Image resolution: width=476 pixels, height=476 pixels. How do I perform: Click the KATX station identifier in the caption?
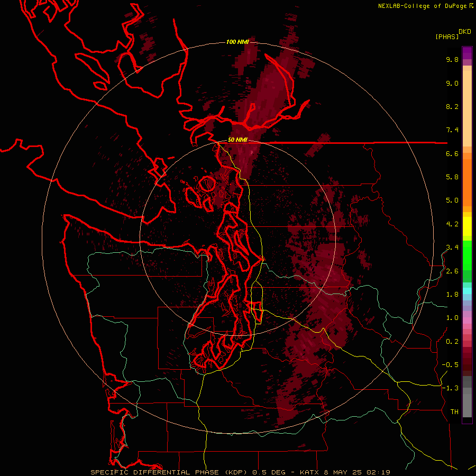(x=309, y=472)
